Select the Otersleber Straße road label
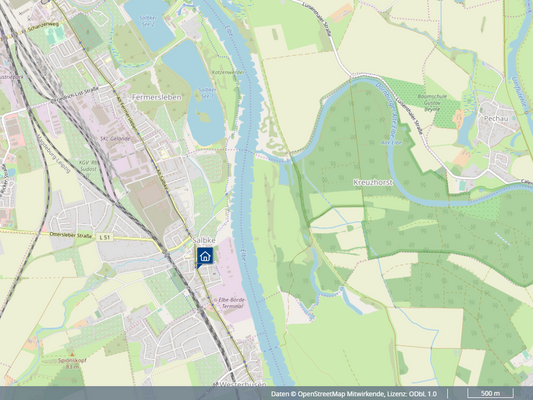Screen dimensions: 533x400 (x=71, y=235)
